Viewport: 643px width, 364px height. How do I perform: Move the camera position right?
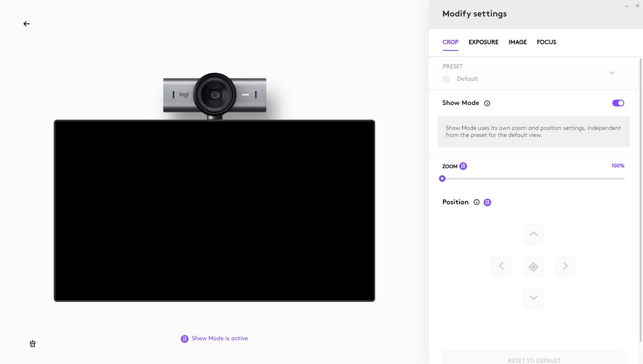coord(566,267)
